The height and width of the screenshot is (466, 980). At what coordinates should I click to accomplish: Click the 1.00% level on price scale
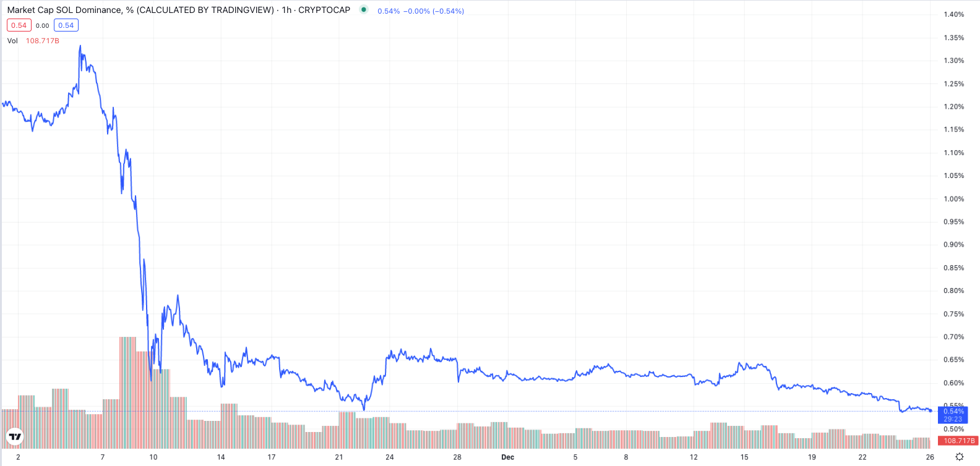click(953, 199)
